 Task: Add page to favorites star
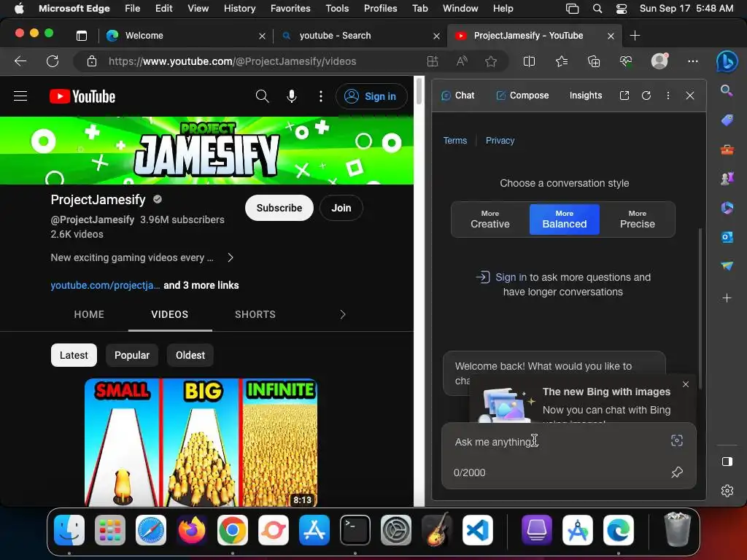click(x=491, y=61)
